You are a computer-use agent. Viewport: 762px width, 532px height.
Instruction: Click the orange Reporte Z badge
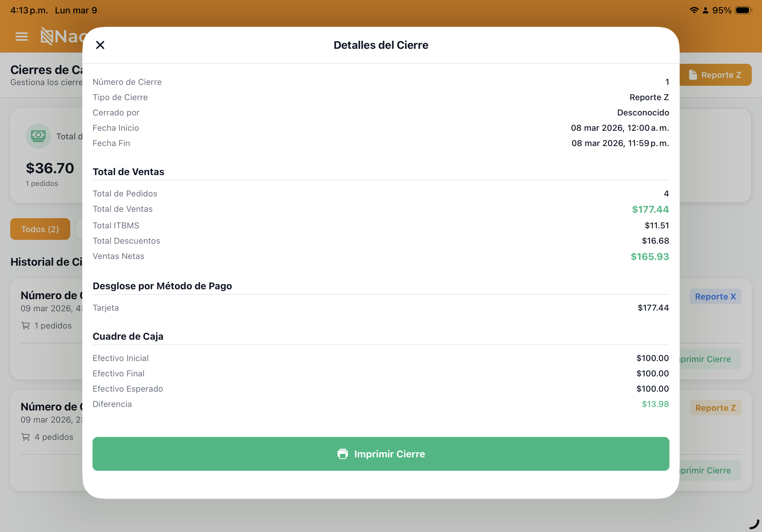[715, 408]
